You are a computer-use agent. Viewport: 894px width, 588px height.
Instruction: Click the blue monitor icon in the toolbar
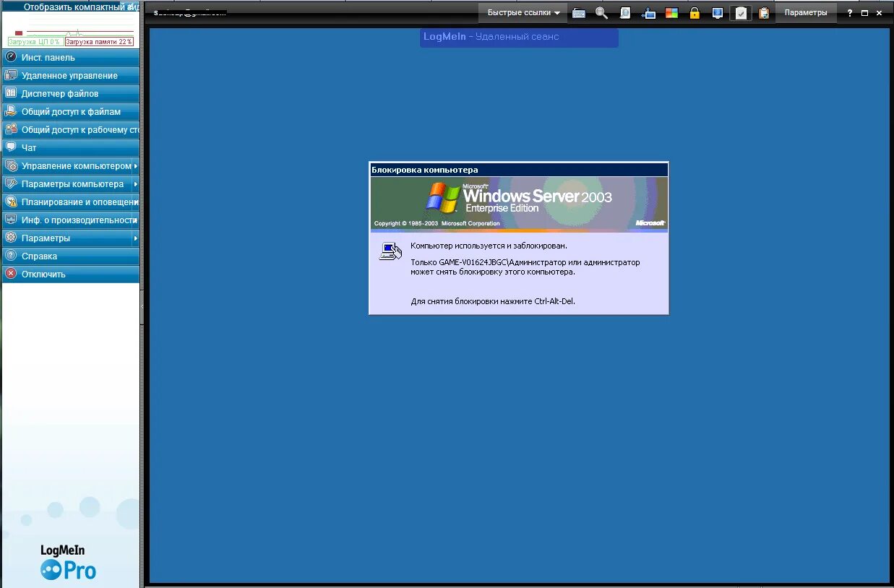click(717, 13)
